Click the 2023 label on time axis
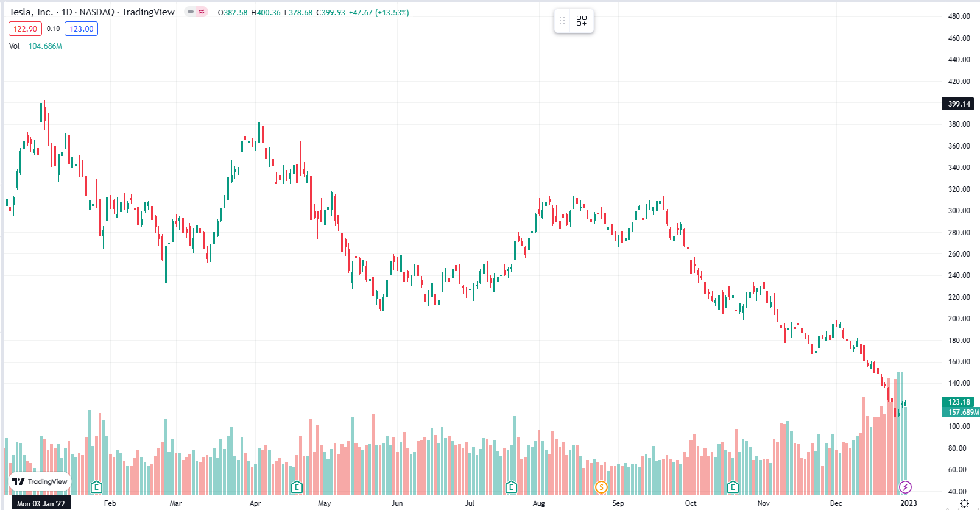This screenshot has height=510, width=980. coord(908,503)
